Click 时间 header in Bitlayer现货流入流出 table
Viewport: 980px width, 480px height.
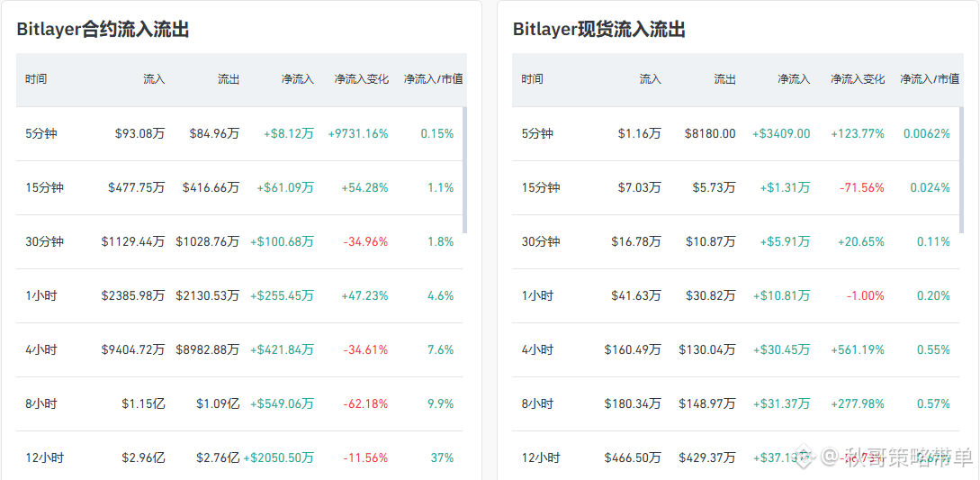click(533, 79)
